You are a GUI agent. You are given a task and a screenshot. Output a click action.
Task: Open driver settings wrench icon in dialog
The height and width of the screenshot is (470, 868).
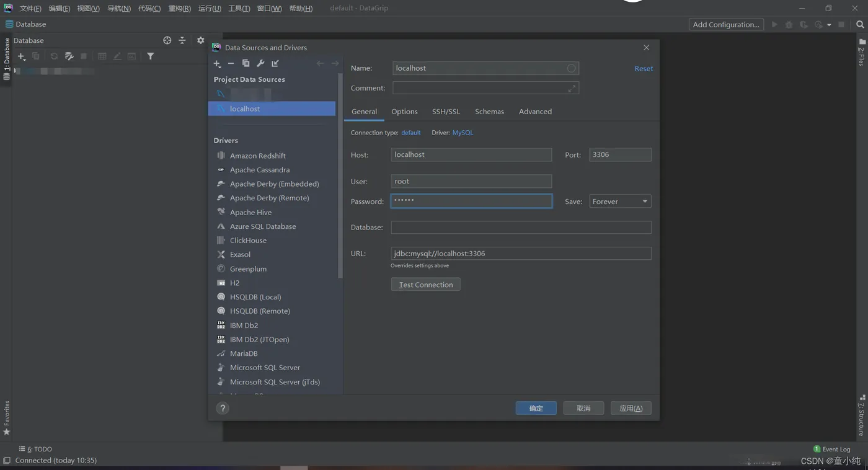260,64
